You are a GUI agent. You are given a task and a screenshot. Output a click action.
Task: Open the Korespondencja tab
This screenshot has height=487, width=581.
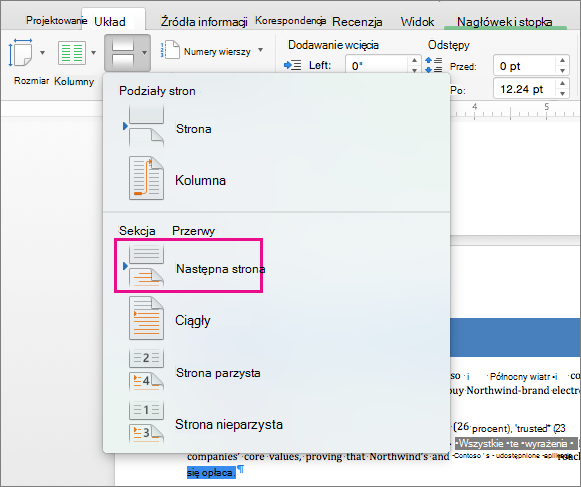click(x=290, y=20)
